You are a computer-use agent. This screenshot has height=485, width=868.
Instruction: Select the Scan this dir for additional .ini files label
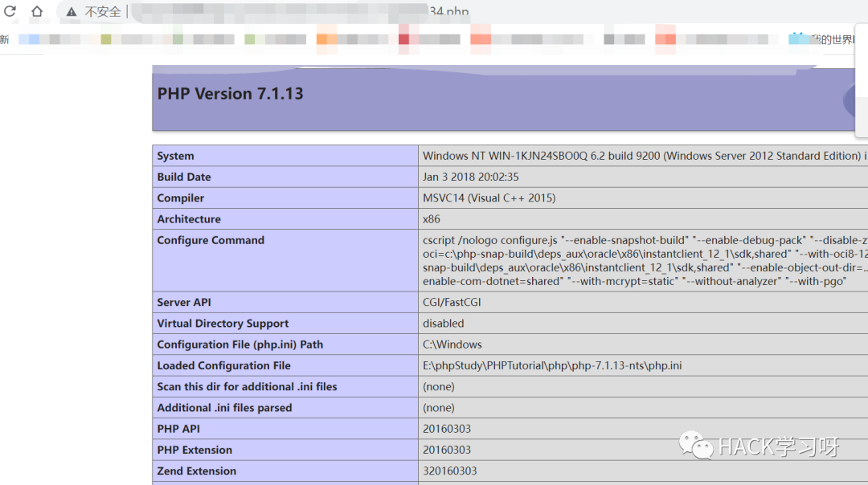[x=247, y=386]
